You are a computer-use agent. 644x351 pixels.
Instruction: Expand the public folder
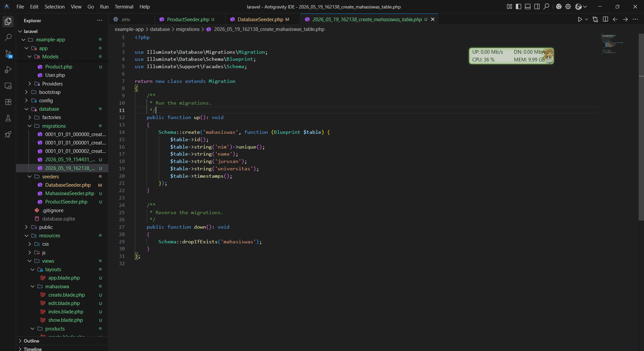(62, 227)
